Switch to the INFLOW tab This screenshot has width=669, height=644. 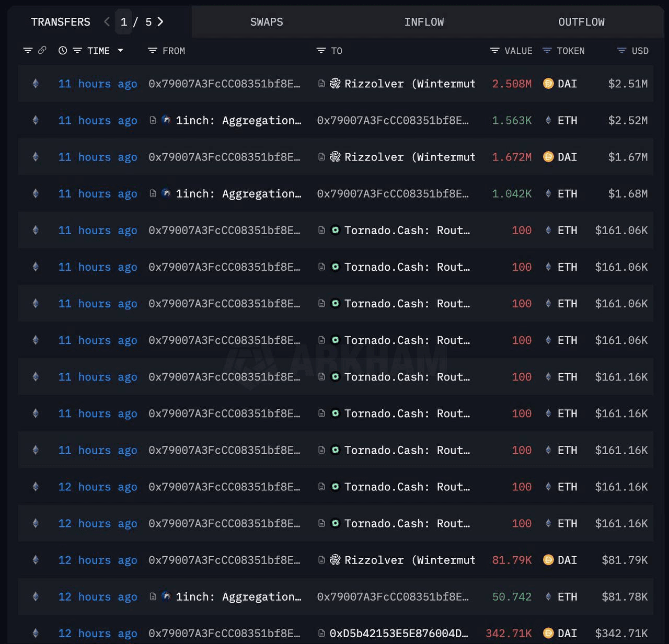[x=424, y=22]
